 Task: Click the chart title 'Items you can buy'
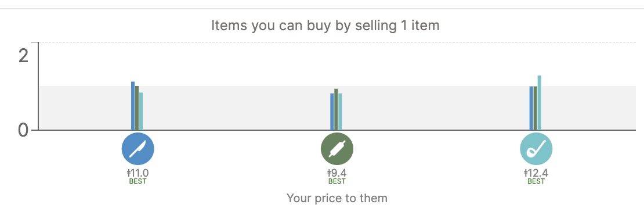coord(325,26)
